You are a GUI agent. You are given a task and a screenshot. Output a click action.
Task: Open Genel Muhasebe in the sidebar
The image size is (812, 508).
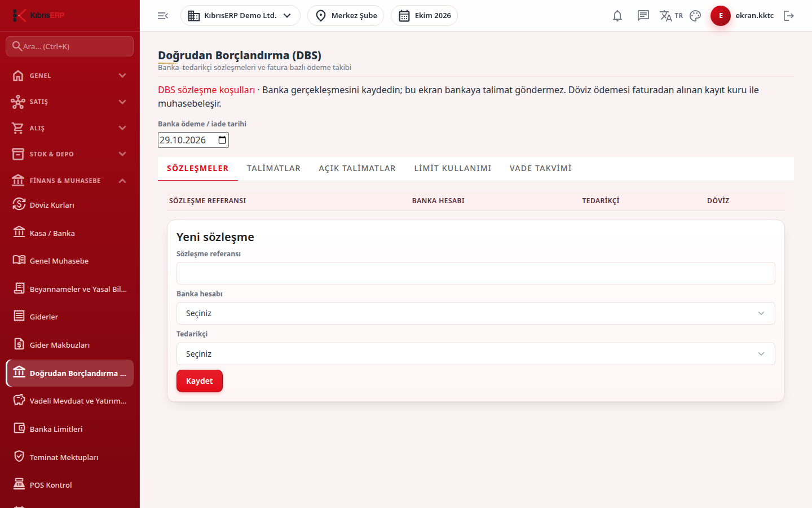coord(70,261)
